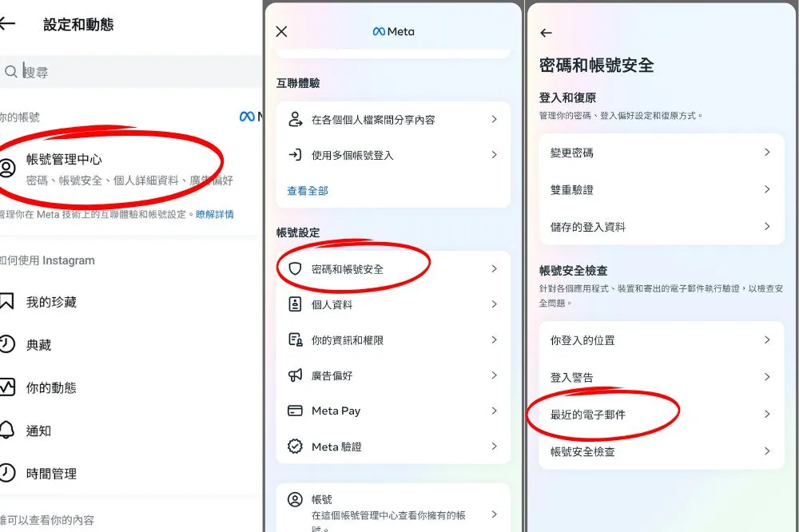799x532 pixels.
Task: Open 通知 notifications settings
Action: 131,431
